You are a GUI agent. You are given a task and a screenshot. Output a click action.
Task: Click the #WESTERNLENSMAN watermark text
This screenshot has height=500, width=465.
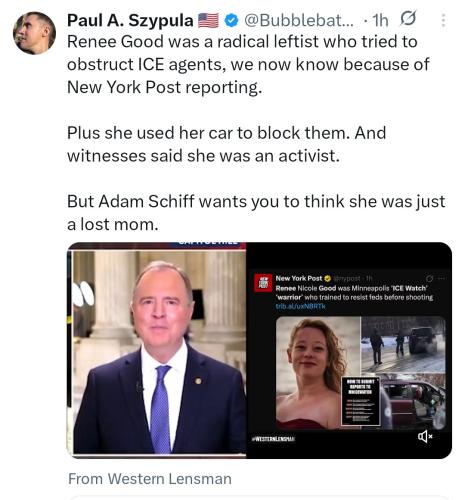pyautogui.click(x=273, y=439)
